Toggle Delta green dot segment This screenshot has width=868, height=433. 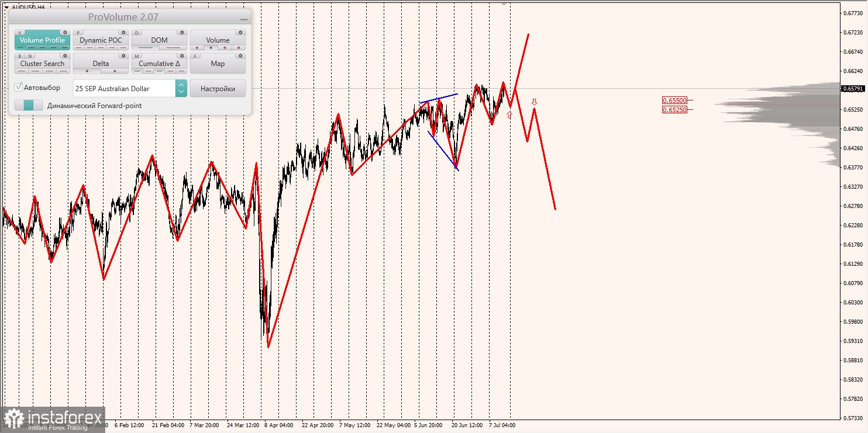coord(87,71)
